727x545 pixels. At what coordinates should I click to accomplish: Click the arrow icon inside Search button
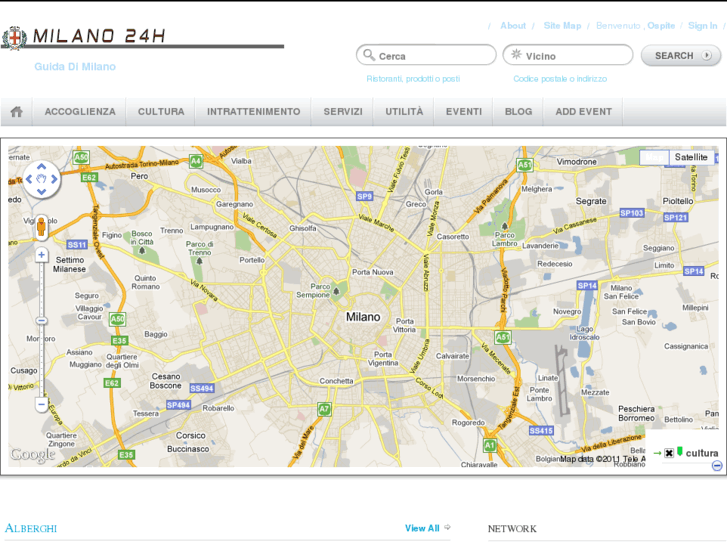click(706, 55)
